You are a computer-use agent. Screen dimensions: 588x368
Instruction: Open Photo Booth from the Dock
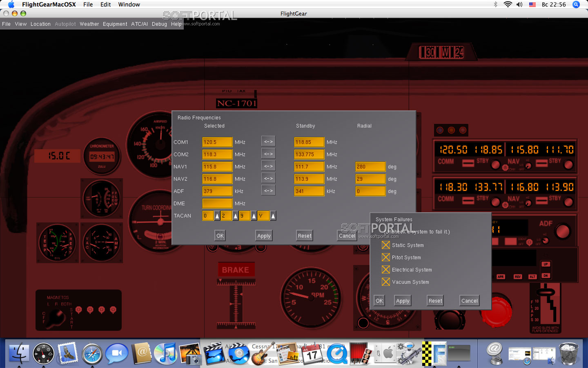pyautogui.click(x=361, y=353)
